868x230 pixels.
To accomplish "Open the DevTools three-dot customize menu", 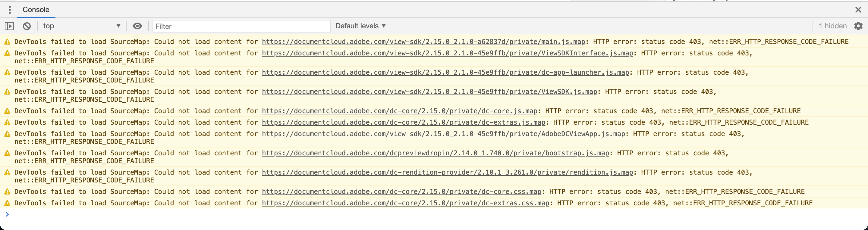I will [10, 10].
